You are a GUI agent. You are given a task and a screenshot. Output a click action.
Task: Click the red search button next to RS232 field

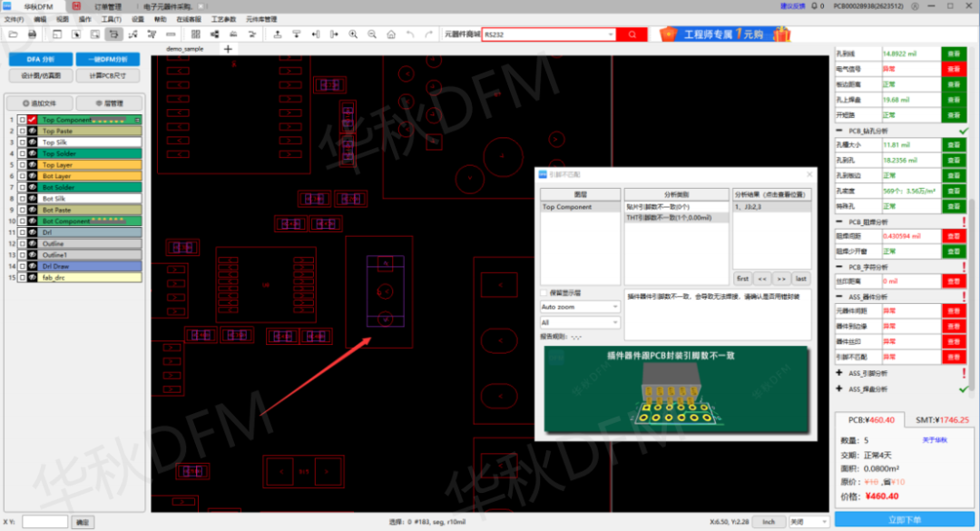click(x=632, y=34)
